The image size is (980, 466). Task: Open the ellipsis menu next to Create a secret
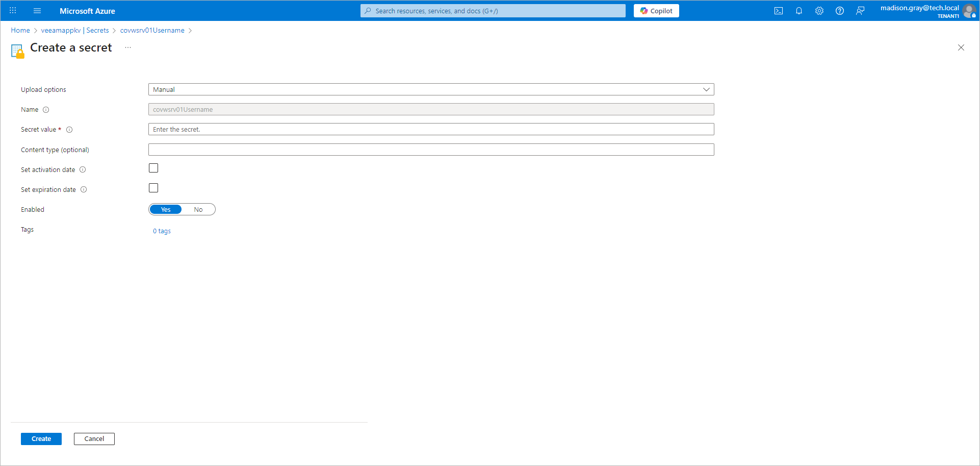tap(127, 47)
